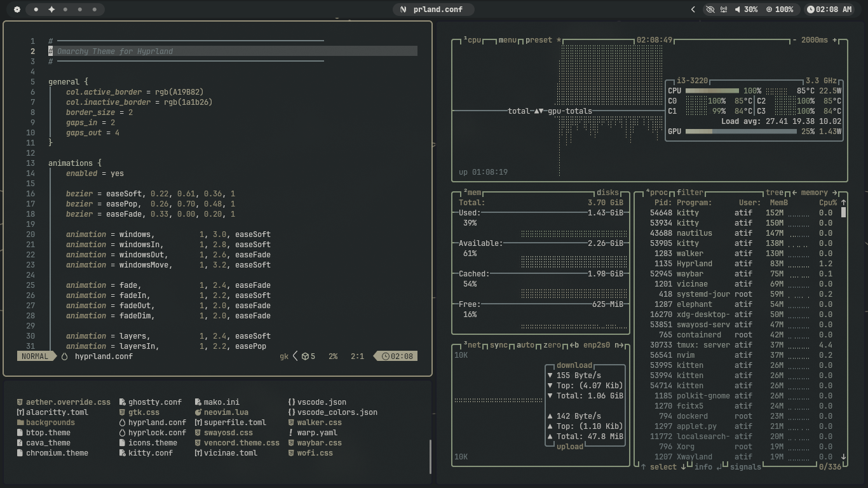Viewport: 868px width, 488px height.
Task: Toggle the crossed-eye idle inhibitor icon
Action: coord(710,10)
